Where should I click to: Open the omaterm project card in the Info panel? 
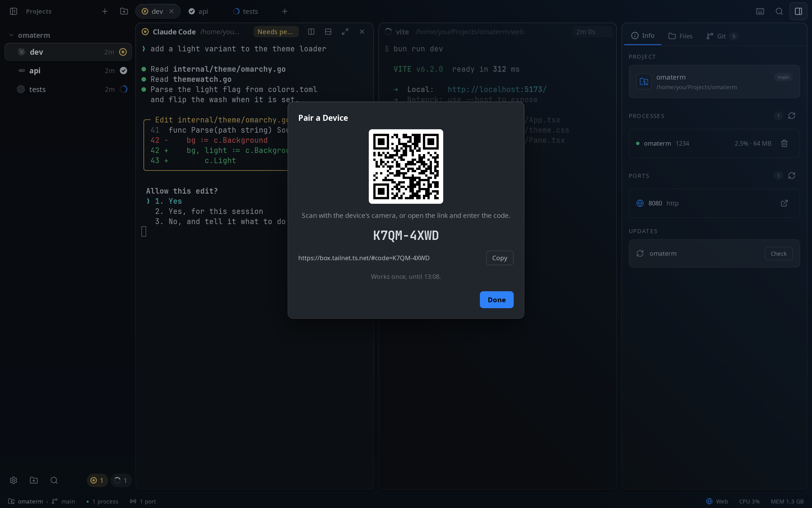pyautogui.click(x=714, y=82)
